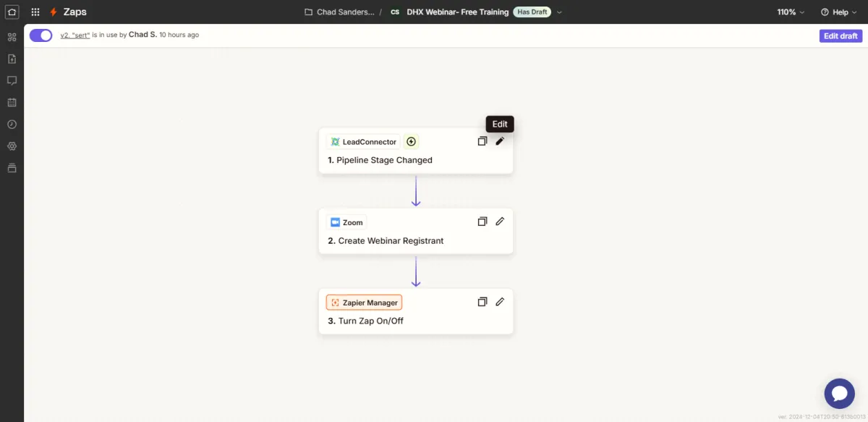Open the stacked versions sidebar icon
The height and width of the screenshot is (422, 868).
pos(12,168)
